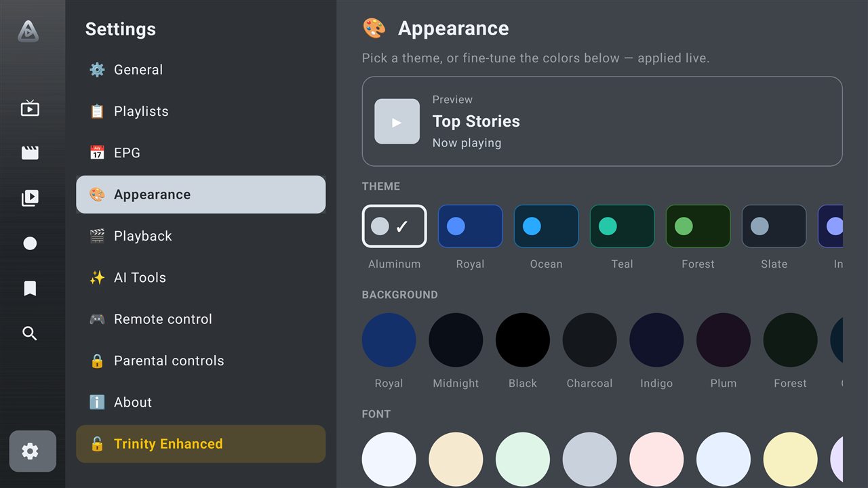
Task: Click the preview play thumbnail
Action: 397,121
